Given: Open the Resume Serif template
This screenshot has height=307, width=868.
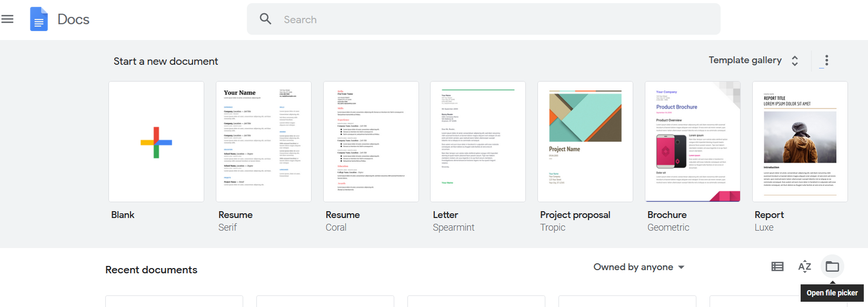Looking at the screenshot, I should click(x=264, y=142).
